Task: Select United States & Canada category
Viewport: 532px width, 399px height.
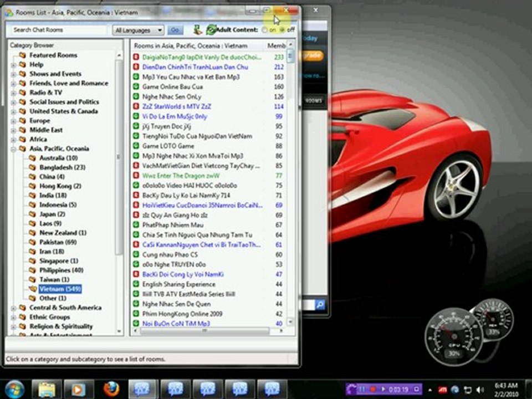Action: 63,111
